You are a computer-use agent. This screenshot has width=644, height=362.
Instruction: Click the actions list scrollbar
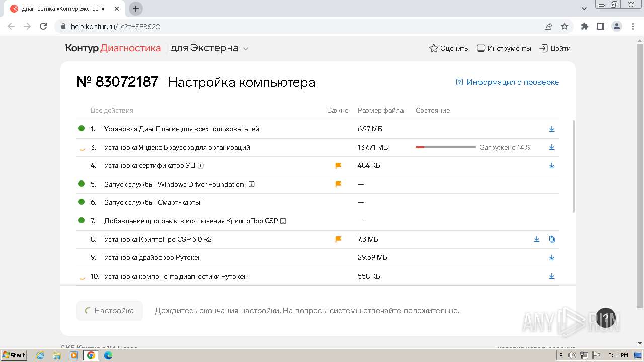tap(573, 166)
